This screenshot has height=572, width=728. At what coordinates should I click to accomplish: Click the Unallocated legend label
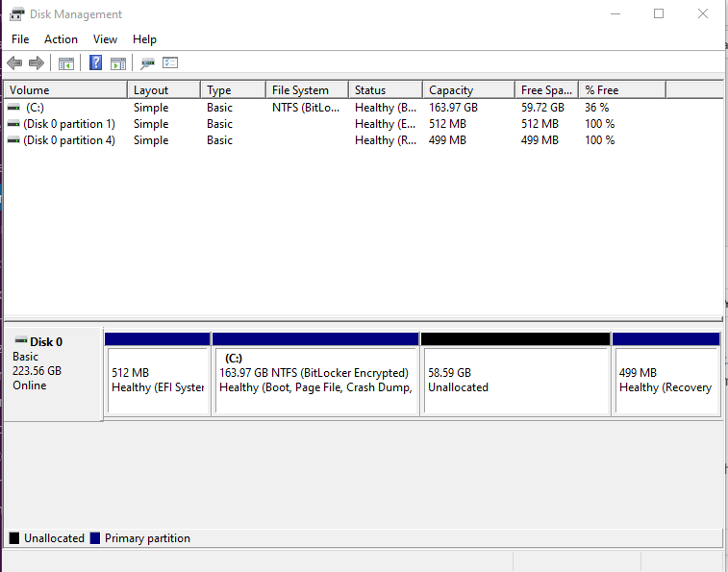(54, 538)
